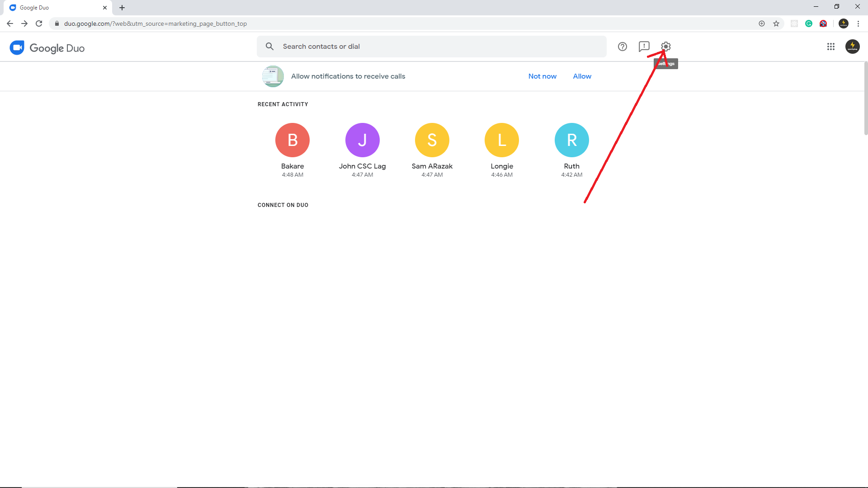Screen dimensions: 868x488
Task: Open the Google account avatar
Action: point(853,47)
